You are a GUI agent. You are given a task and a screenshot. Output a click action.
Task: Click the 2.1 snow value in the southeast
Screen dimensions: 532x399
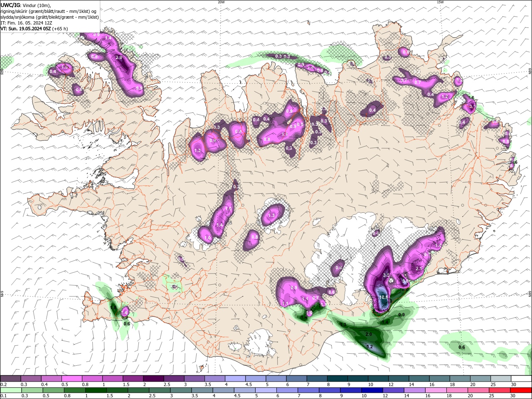point(419,269)
